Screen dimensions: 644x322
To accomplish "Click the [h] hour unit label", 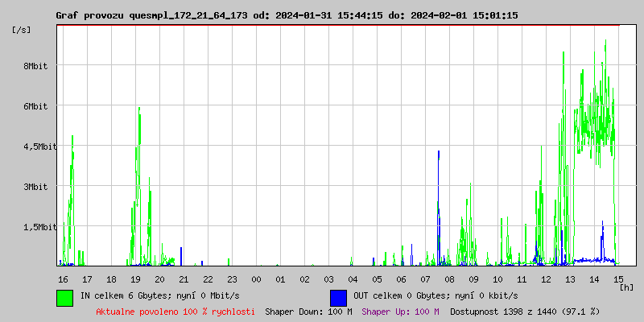I will pyautogui.click(x=627, y=287).
